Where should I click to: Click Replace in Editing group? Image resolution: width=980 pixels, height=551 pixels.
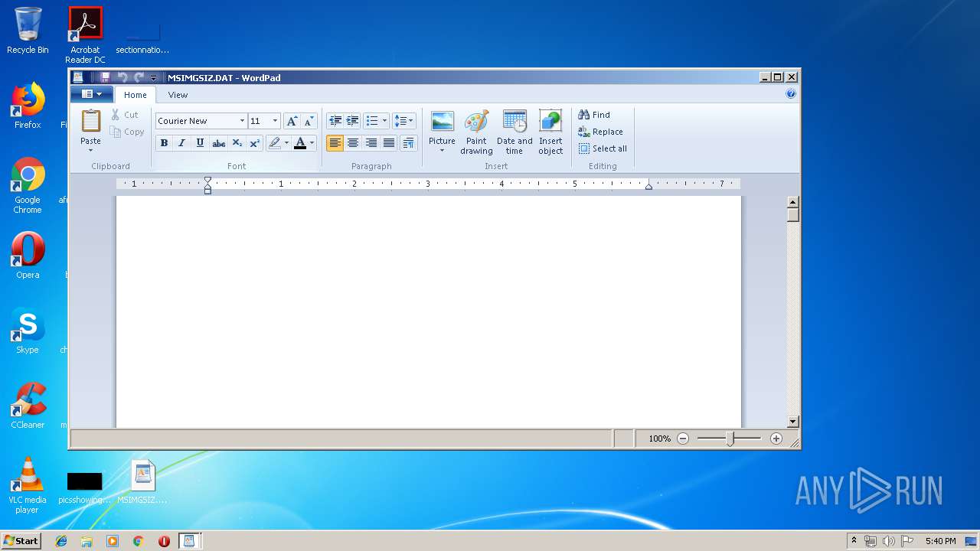[x=601, y=132]
